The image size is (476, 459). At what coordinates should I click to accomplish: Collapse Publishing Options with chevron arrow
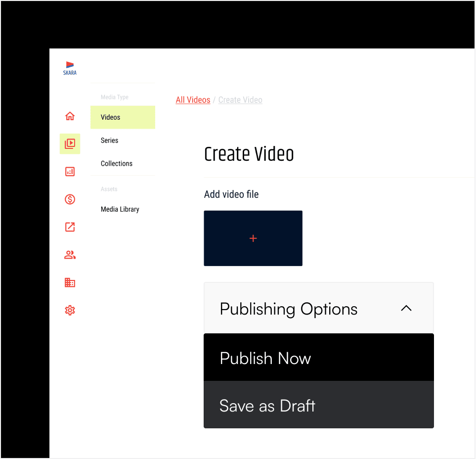[x=406, y=308]
